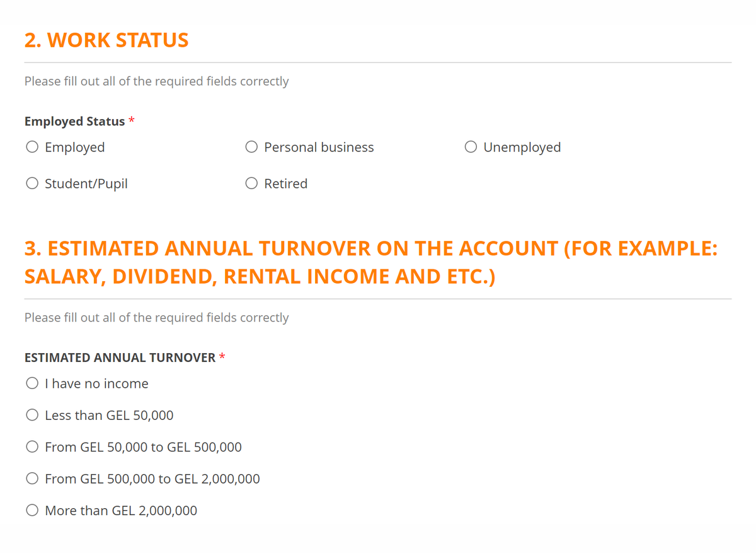Choose 'From GEL 500,000 to GEL 2,000,000'

click(x=32, y=479)
